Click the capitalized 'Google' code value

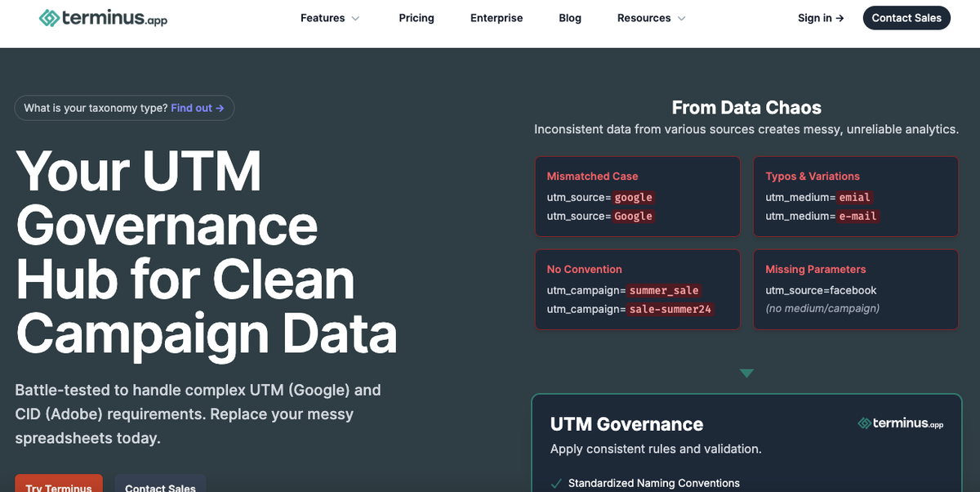[634, 216]
